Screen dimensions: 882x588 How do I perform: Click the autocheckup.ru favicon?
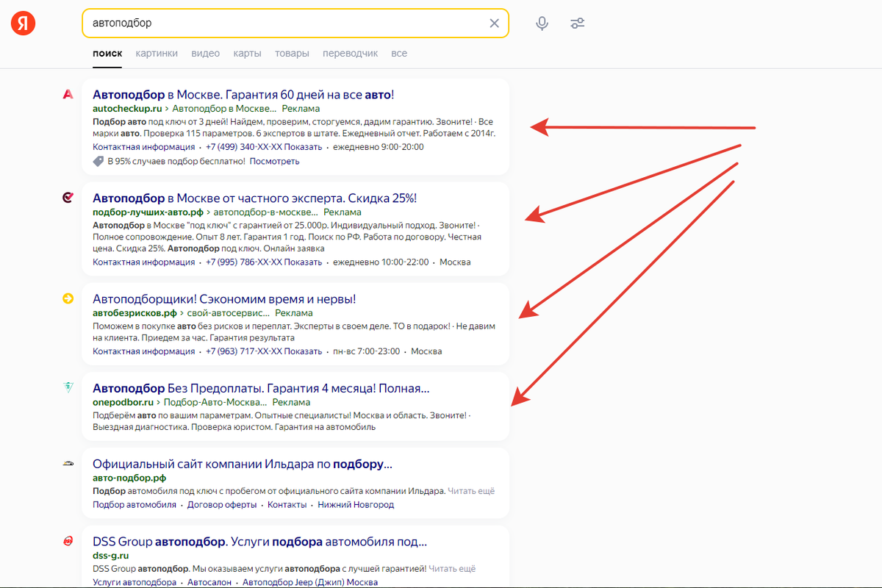[68, 94]
